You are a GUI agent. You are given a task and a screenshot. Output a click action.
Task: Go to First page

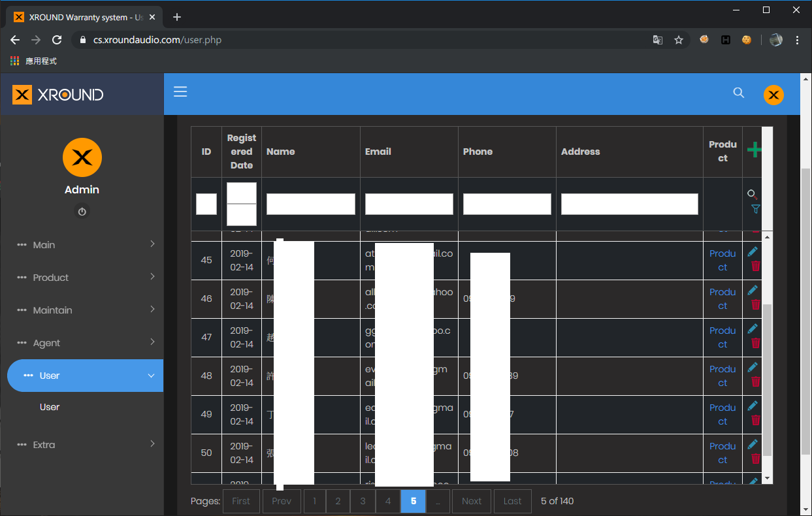[x=241, y=501]
